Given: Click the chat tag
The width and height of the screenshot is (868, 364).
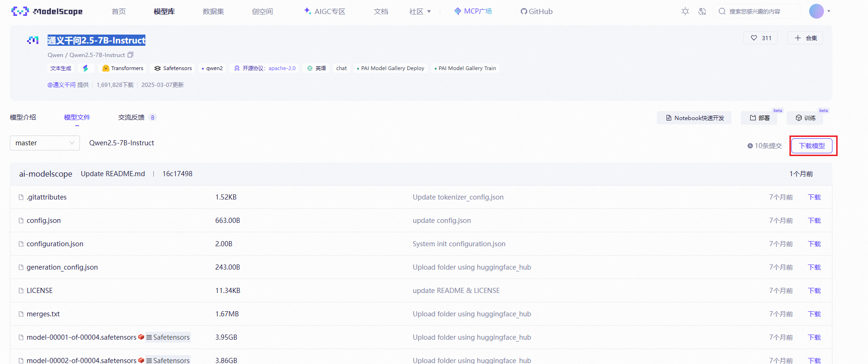Looking at the screenshot, I should 342,68.
